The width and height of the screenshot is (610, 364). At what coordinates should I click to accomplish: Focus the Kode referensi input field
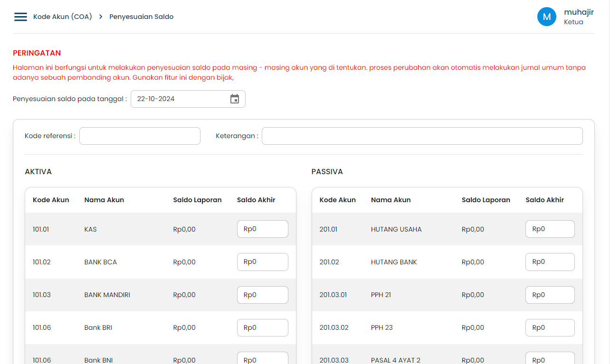(x=140, y=136)
